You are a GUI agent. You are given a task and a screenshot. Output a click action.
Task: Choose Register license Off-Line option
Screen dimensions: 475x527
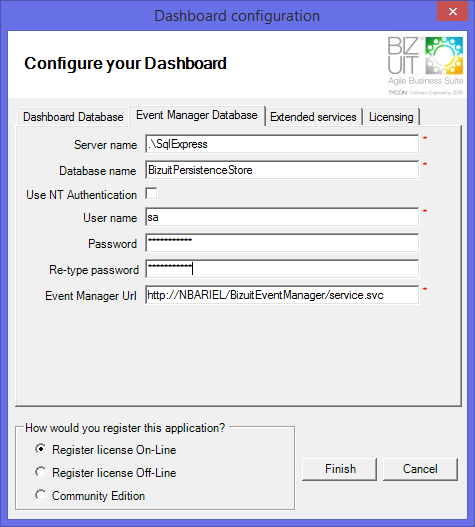point(41,472)
